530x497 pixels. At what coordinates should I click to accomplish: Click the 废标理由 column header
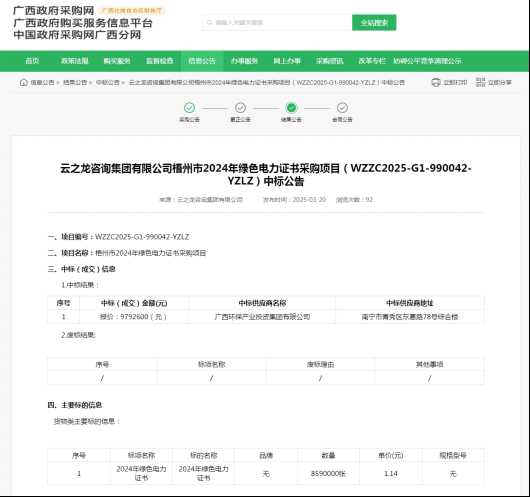click(320, 364)
